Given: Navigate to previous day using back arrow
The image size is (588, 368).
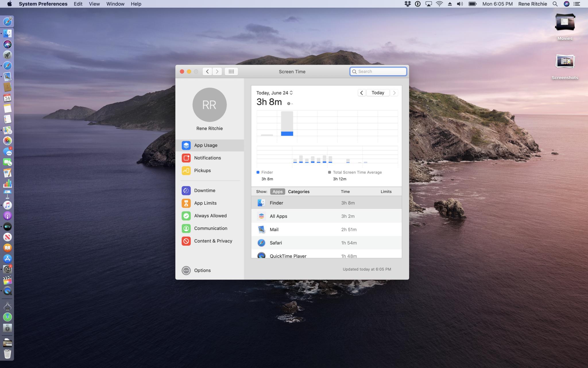Looking at the screenshot, I should coord(361,92).
